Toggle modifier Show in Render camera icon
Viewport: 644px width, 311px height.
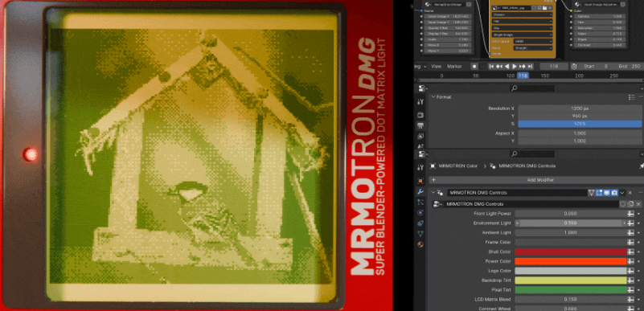click(614, 192)
